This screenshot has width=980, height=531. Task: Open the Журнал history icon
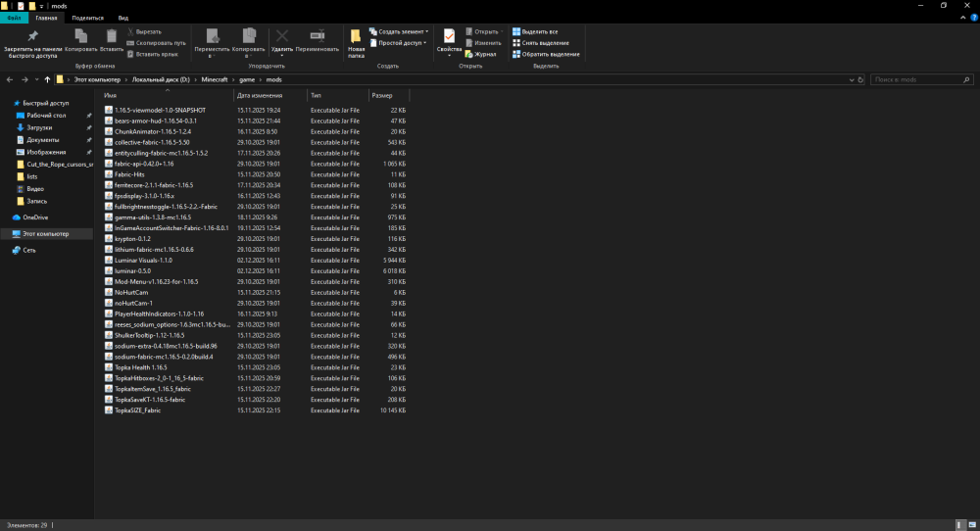[x=480, y=54]
